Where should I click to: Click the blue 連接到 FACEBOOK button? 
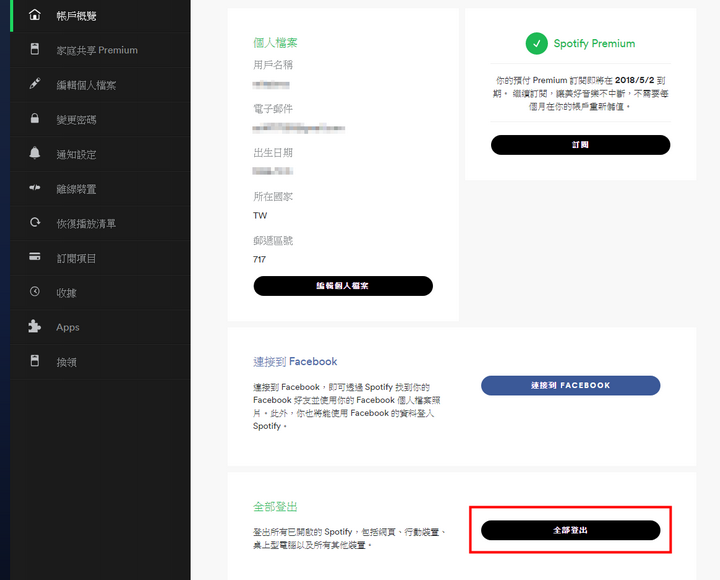tap(571, 385)
